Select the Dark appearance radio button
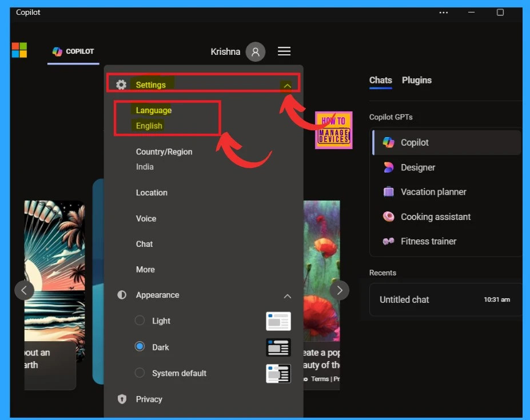Image resolution: width=530 pixels, height=420 pixels. (x=140, y=346)
